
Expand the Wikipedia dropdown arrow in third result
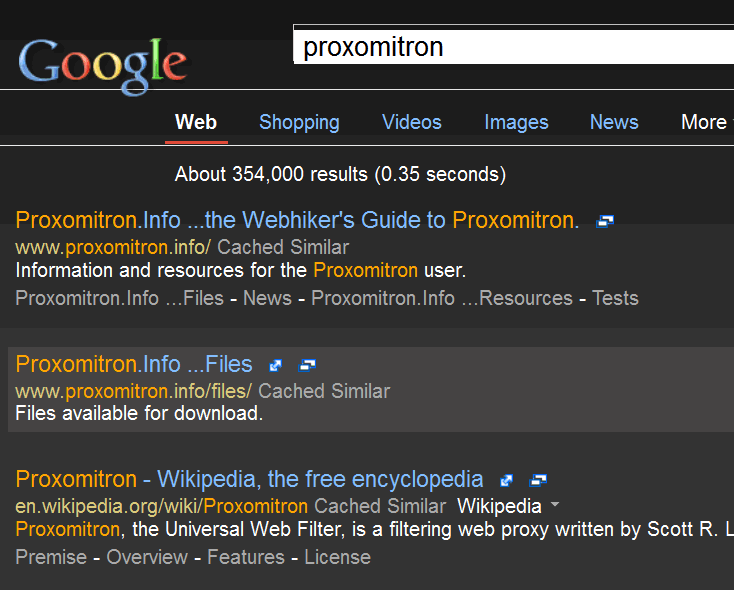click(x=555, y=505)
